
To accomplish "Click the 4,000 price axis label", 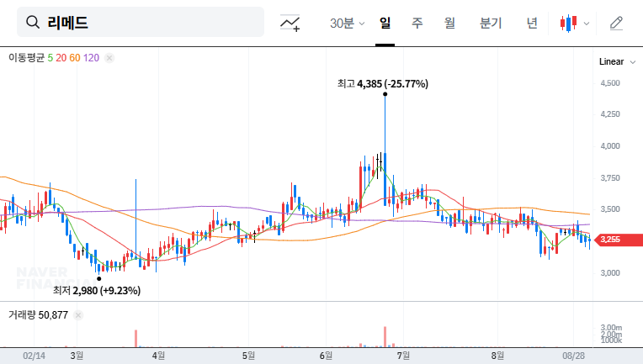I will (610, 146).
